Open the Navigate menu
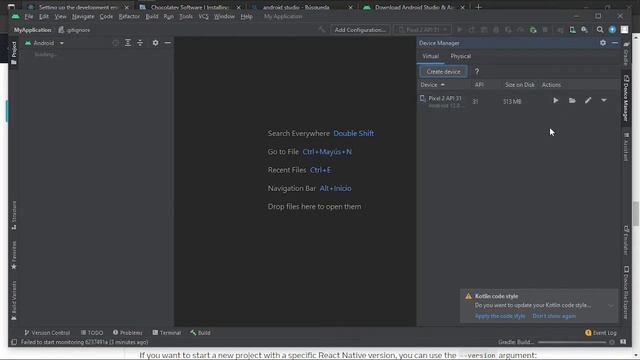640x360 pixels. click(x=83, y=17)
